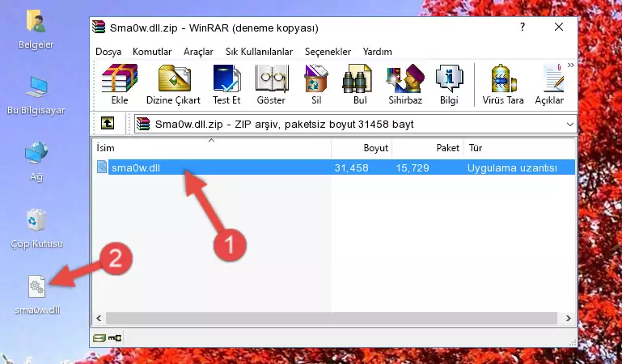Click the sma0w.dll file icon in list
Screen dimensions: 622x364
tap(102, 167)
